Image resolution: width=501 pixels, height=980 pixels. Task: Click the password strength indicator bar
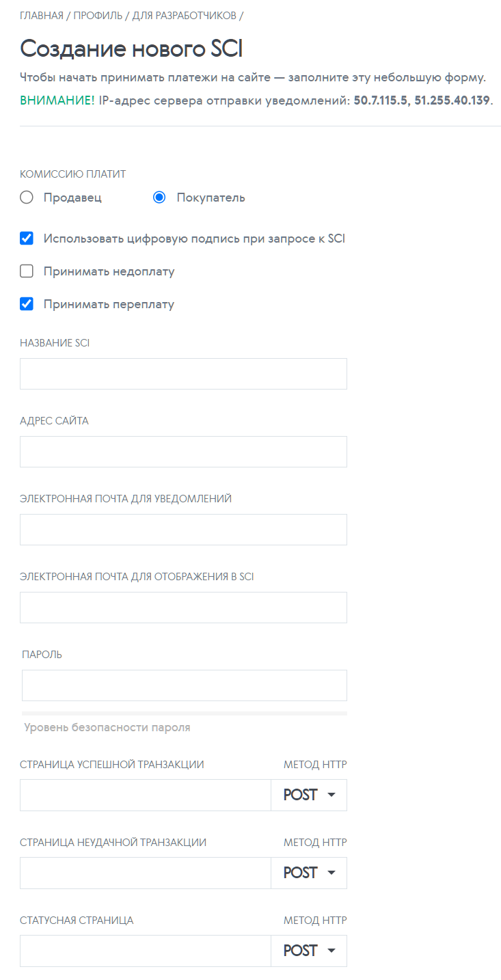point(184,713)
